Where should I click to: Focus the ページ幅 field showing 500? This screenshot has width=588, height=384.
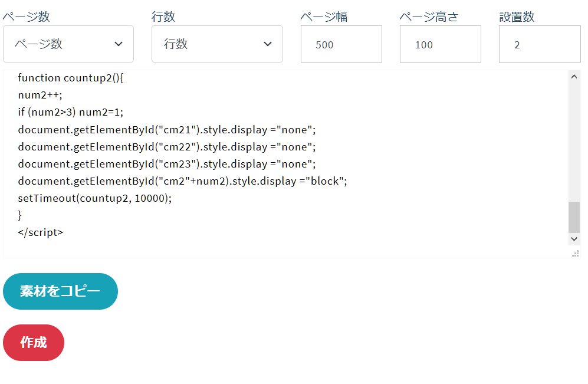pos(341,44)
